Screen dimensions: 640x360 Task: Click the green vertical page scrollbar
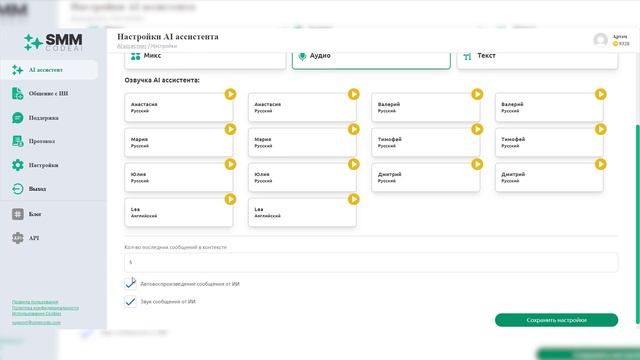pyautogui.click(x=638, y=224)
